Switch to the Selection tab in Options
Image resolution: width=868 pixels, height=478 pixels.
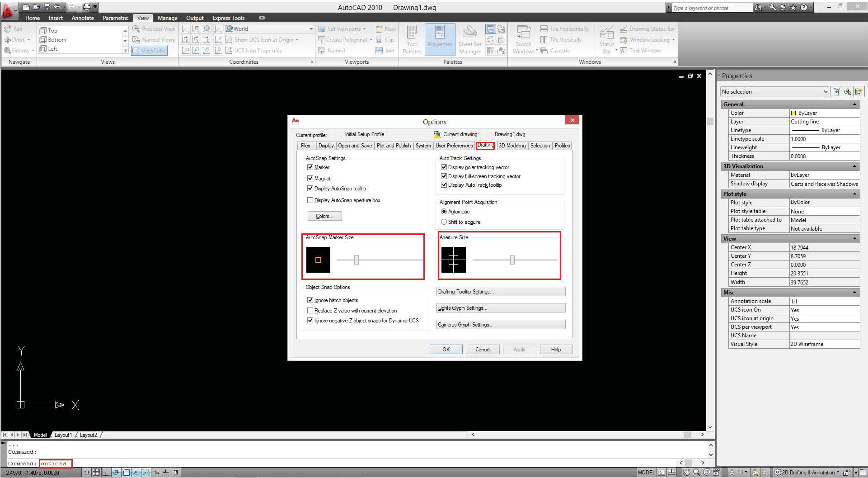[x=540, y=146]
